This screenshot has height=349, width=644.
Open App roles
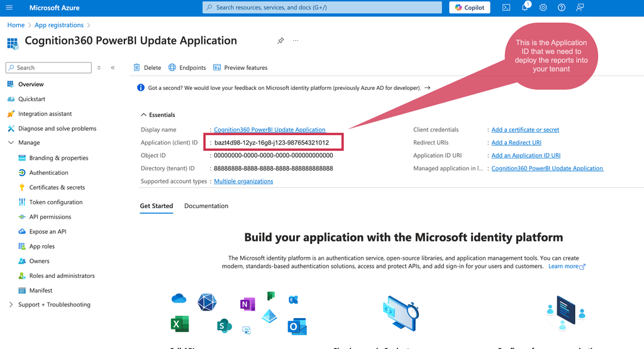point(42,247)
